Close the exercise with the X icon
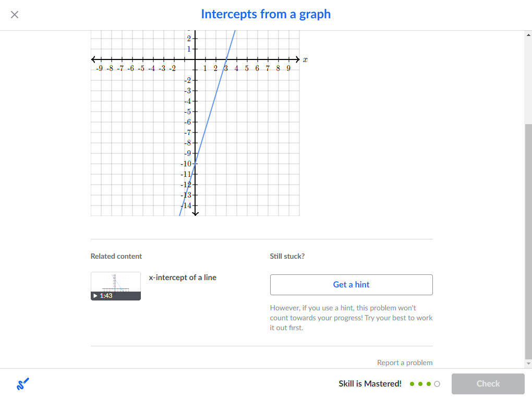The image size is (532, 398). click(x=15, y=15)
